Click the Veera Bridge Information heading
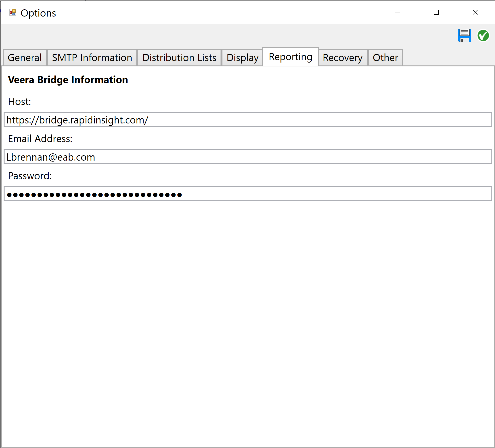This screenshot has height=448, width=495. (68, 80)
